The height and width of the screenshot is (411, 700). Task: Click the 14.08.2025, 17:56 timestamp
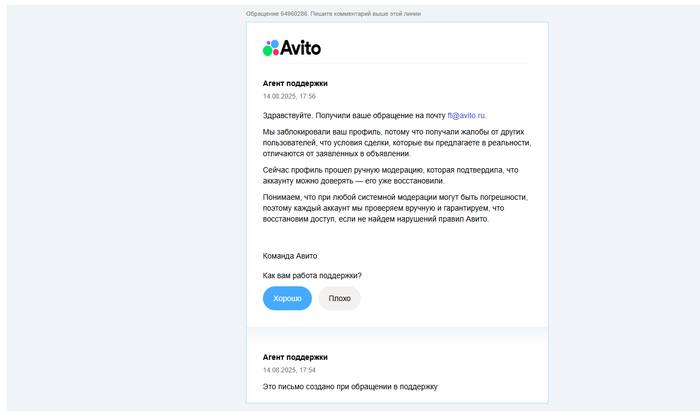click(289, 96)
